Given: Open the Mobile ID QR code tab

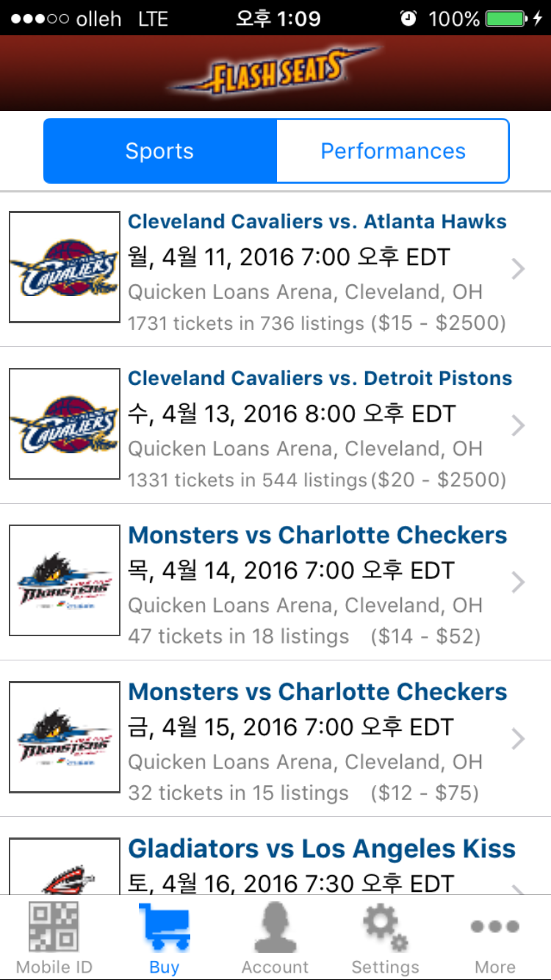Looking at the screenshot, I should (x=54, y=937).
